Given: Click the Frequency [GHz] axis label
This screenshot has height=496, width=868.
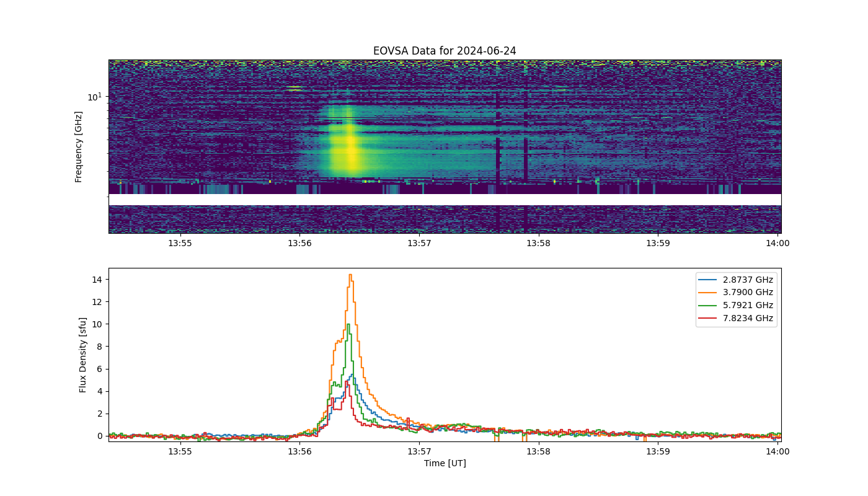Looking at the screenshot, I should (x=79, y=147).
